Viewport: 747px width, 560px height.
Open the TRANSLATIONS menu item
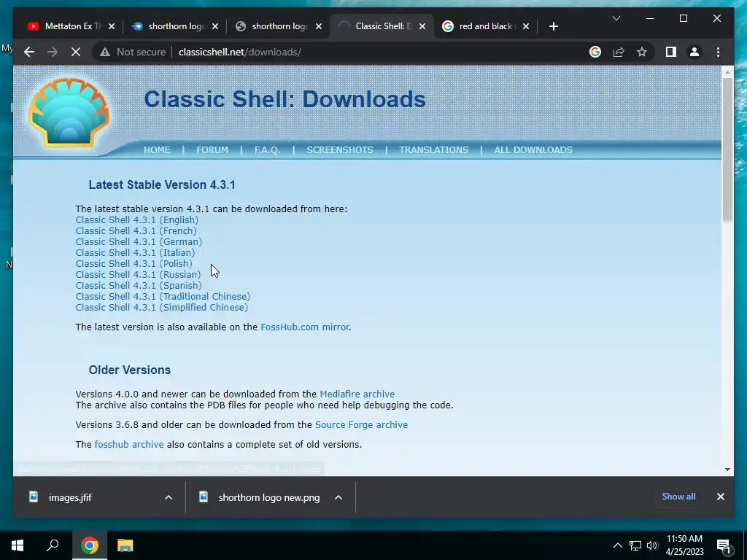coord(433,149)
